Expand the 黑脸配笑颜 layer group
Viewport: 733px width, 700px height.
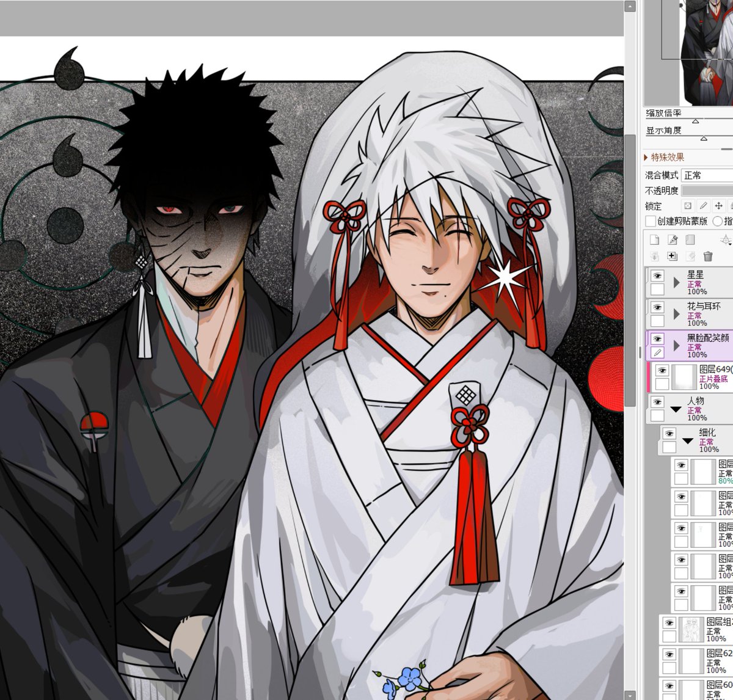[x=676, y=346]
